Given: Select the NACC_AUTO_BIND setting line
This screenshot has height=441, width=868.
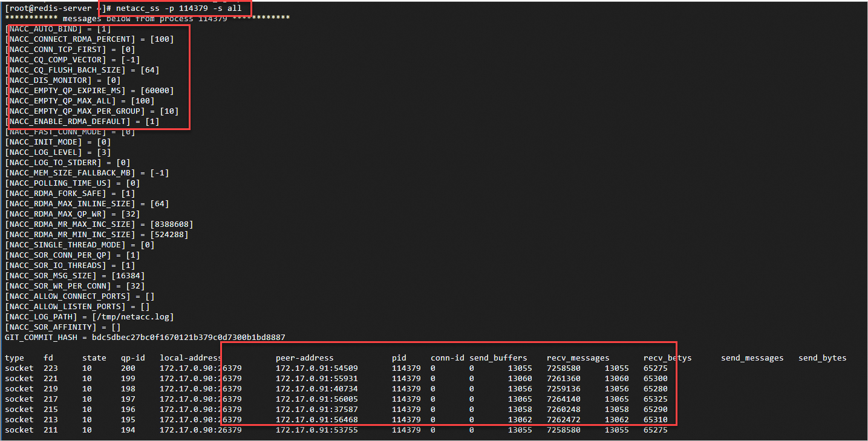Looking at the screenshot, I should click(x=57, y=29).
